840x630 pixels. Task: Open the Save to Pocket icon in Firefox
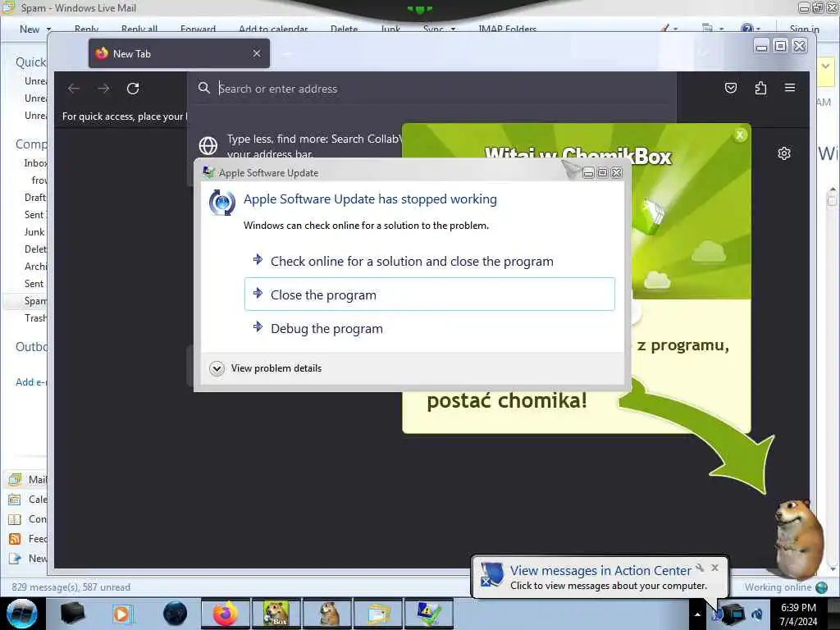(x=731, y=88)
